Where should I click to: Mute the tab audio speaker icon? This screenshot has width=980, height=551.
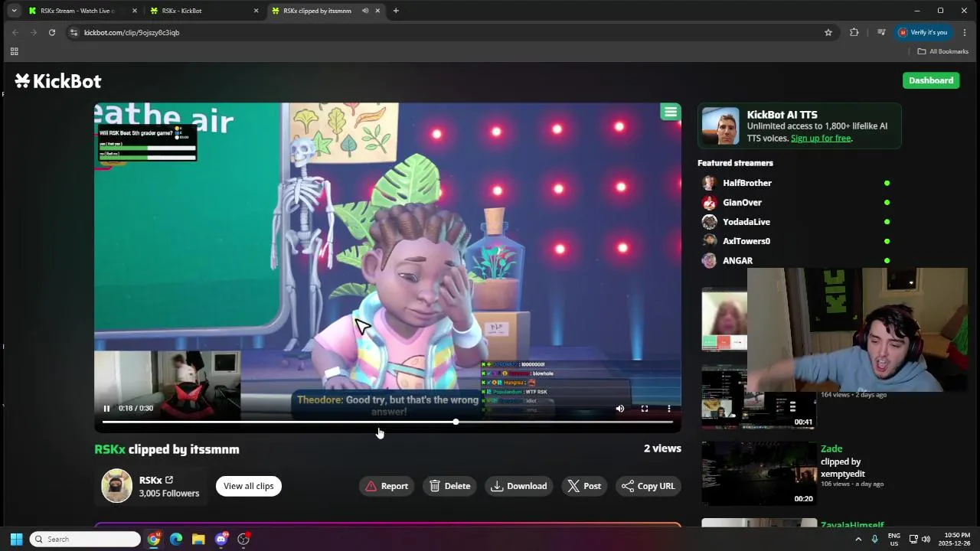click(365, 11)
